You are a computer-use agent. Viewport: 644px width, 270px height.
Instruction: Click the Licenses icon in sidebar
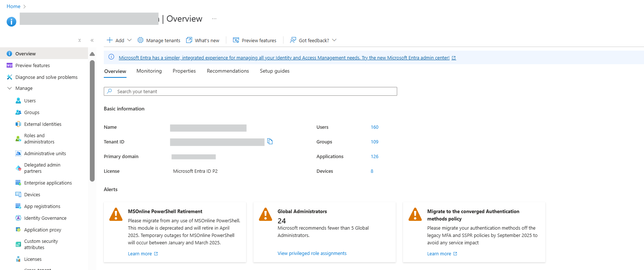[x=18, y=259]
